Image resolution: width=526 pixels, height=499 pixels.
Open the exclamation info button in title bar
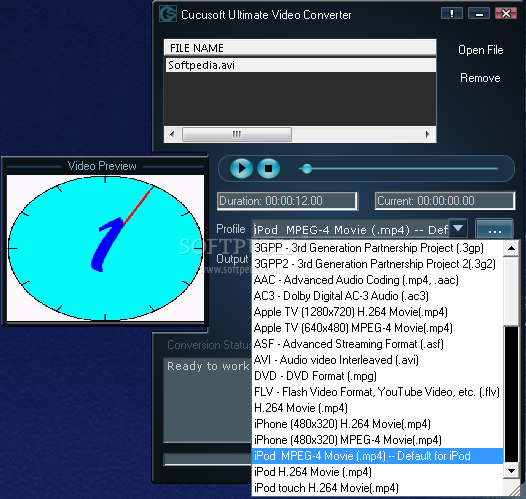pos(452,13)
